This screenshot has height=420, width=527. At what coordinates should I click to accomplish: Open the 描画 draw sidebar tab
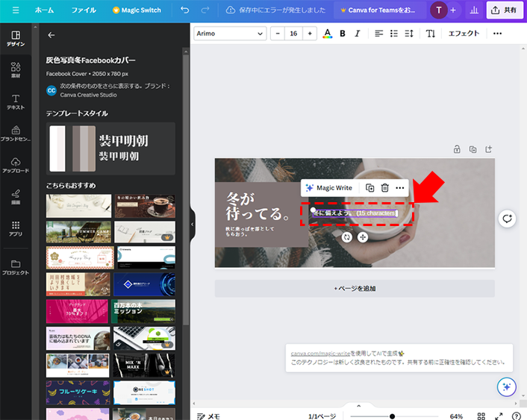click(16, 197)
